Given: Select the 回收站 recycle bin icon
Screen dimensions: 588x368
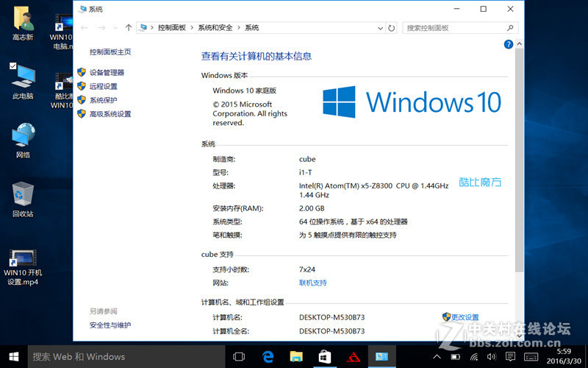Looking at the screenshot, I should click(23, 199).
